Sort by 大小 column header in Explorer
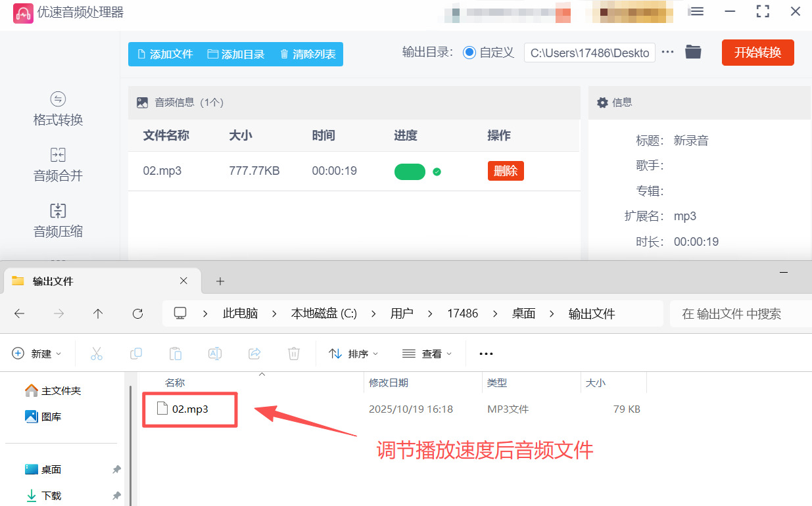This screenshot has width=812, height=506. [596, 382]
